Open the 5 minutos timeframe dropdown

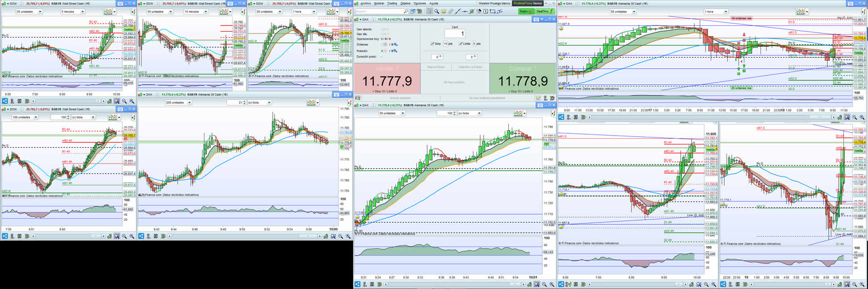pyautogui.click(x=73, y=12)
